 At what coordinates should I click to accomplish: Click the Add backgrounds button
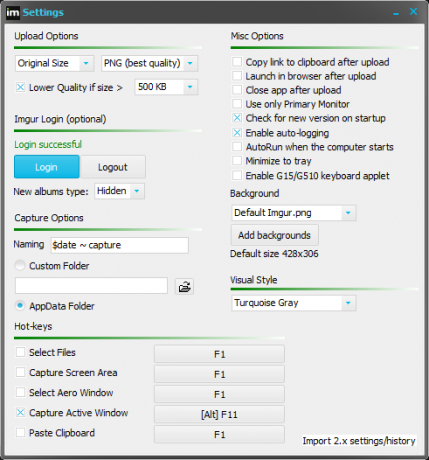[275, 235]
